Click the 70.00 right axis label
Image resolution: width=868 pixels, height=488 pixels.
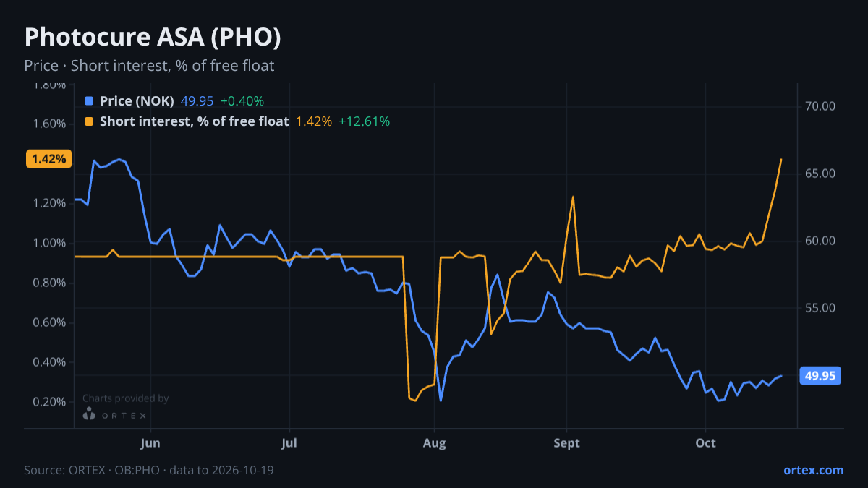[820, 106]
